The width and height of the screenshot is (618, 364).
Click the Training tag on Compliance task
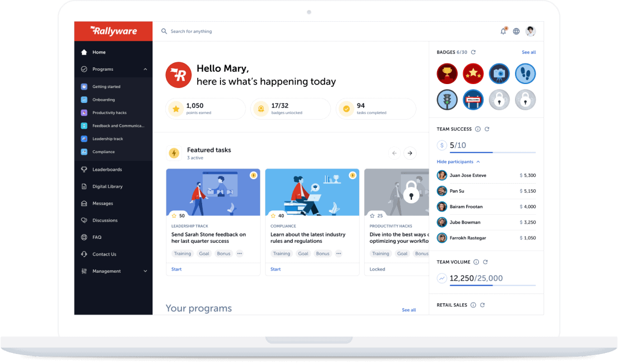[281, 253]
